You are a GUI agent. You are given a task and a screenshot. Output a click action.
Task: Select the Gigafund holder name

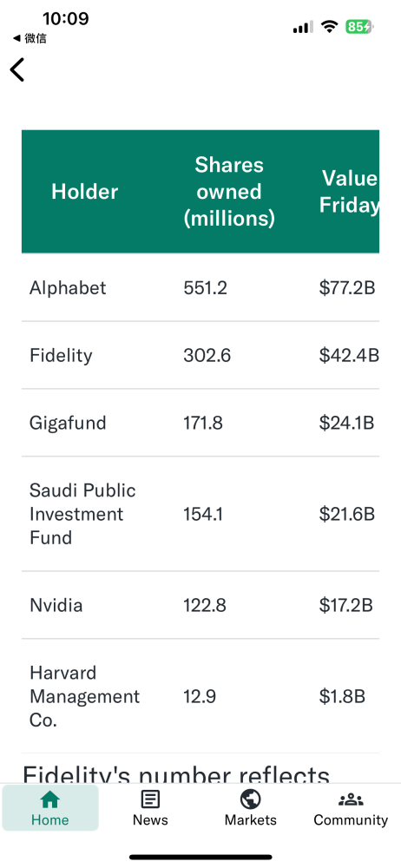68,424
